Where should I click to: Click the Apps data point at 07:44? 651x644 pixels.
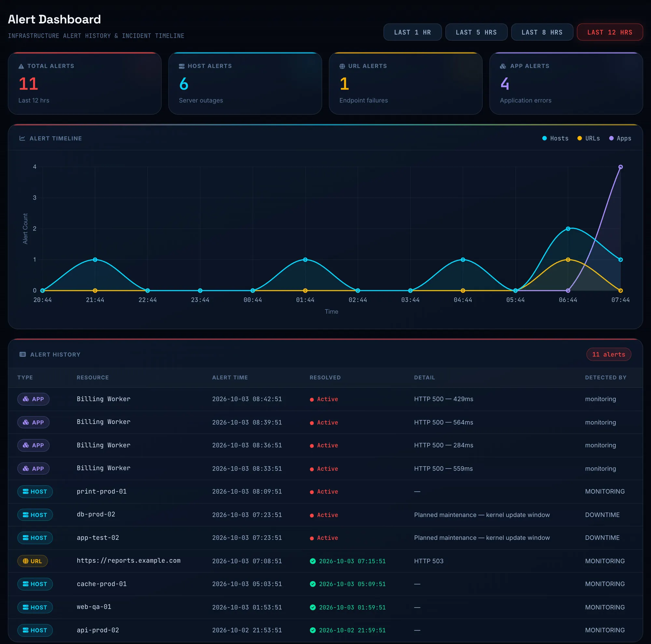(x=620, y=167)
